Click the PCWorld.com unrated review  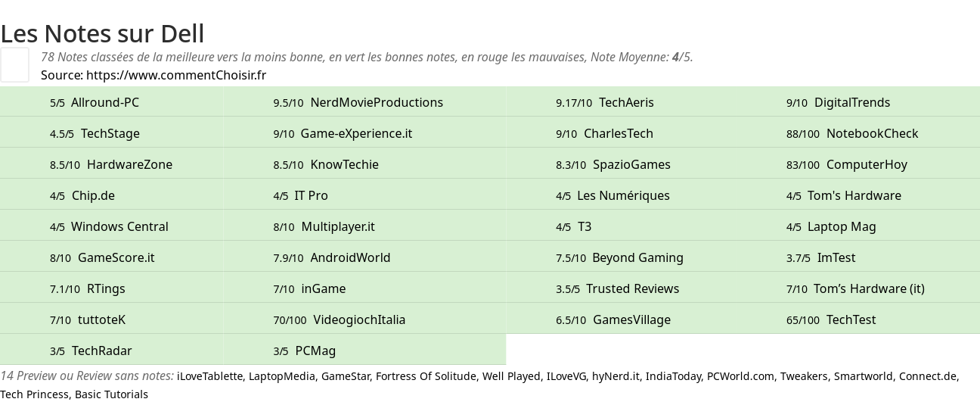coord(740,376)
